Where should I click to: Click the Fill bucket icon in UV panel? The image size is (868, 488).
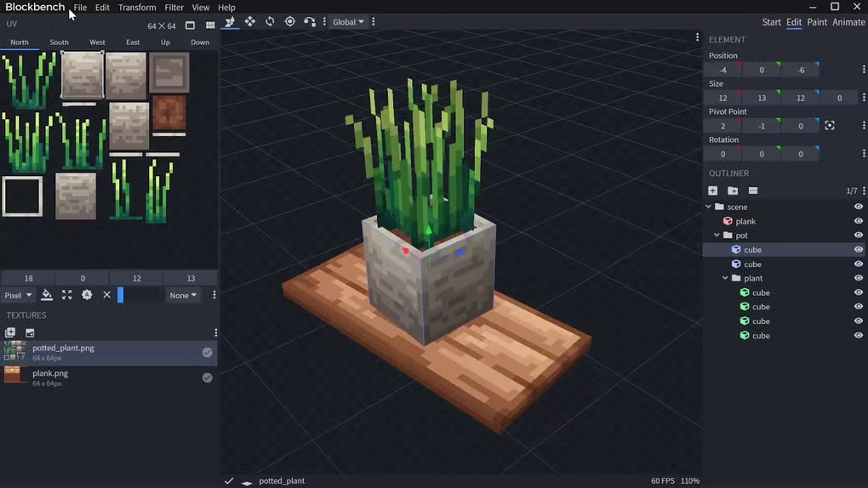point(47,295)
